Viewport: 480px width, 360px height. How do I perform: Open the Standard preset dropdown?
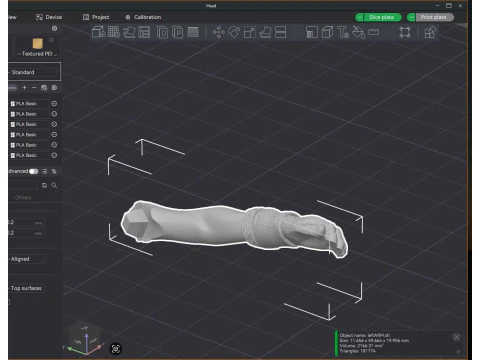point(33,72)
